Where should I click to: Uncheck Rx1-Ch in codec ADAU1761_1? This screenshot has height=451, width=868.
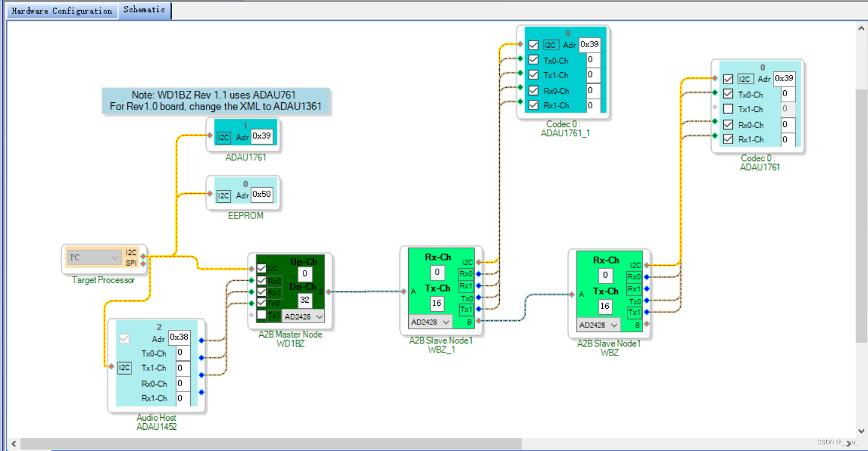tap(533, 105)
